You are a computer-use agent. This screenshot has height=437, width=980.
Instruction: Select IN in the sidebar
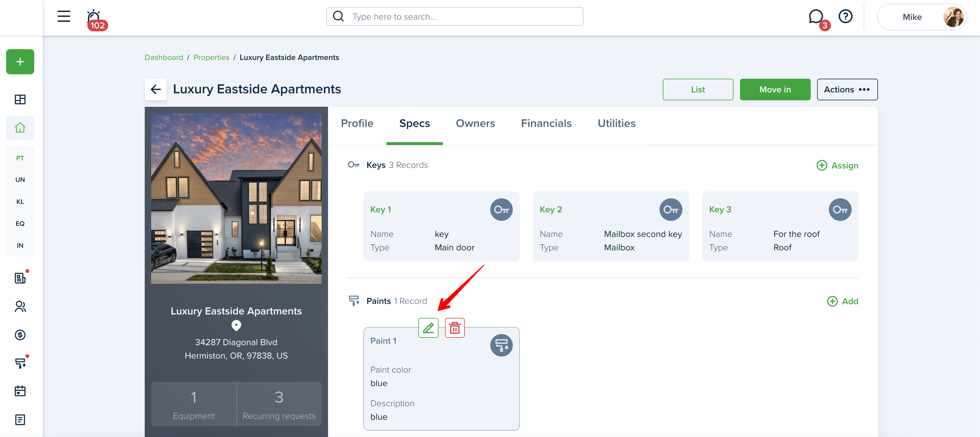(x=20, y=245)
